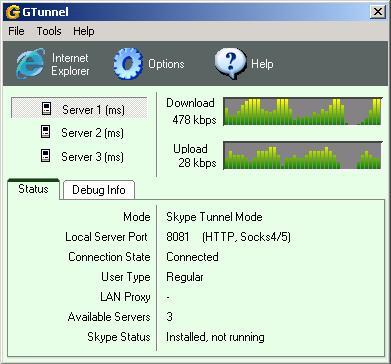Click the LAN Proxy label
Screen dimensions: 391x364
click(125, 297)
